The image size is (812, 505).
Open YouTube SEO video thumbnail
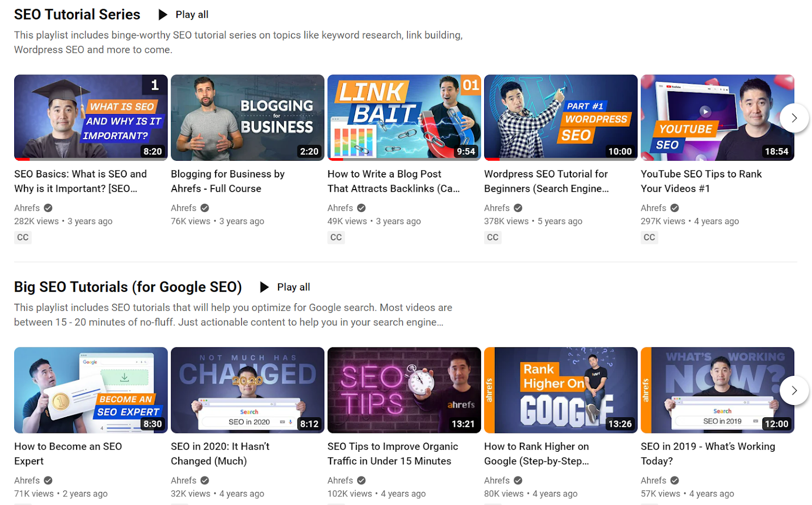[x=717, y=118]
